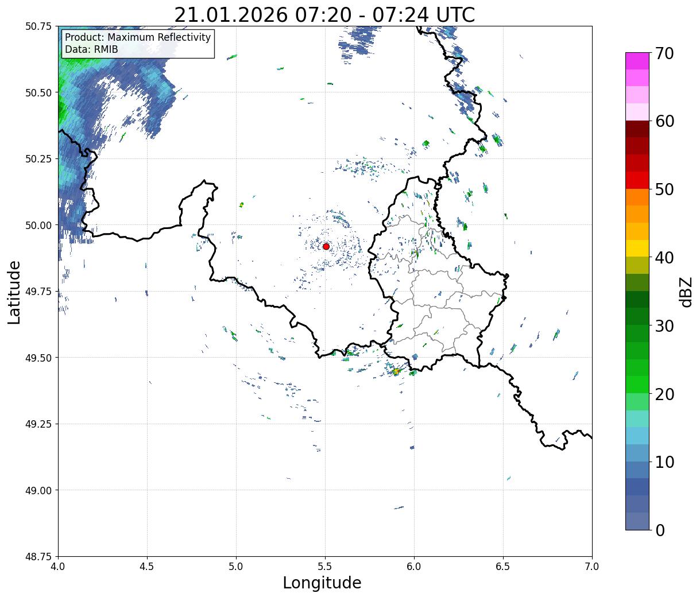Select the dark green 30 dBZ colorbar band
The width and height of the screenshot is (700, 597).
(637, 316)
